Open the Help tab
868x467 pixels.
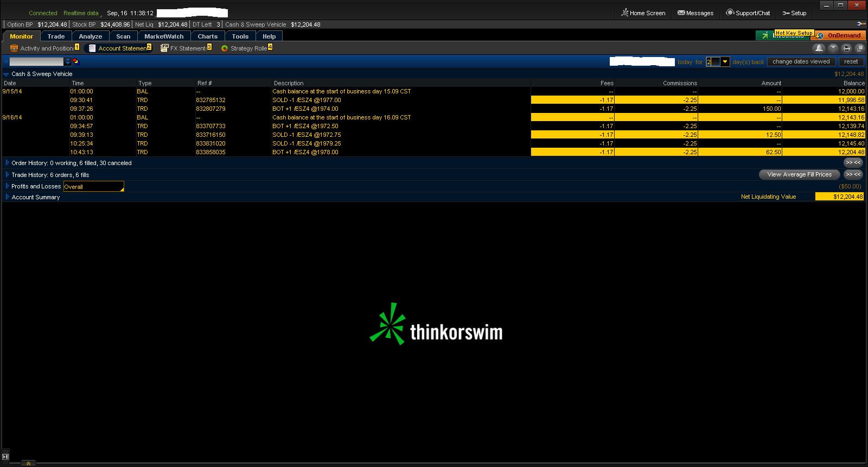click(269, 36)
